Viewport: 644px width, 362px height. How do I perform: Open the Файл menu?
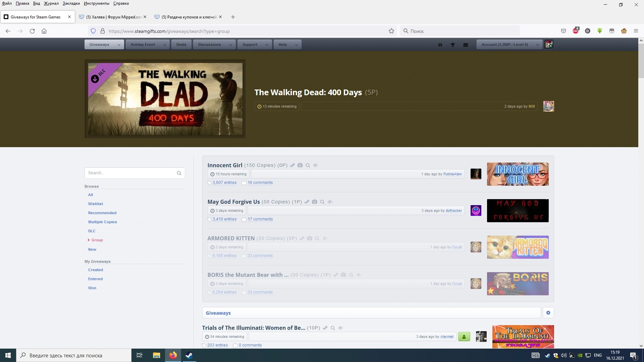click(x=7, y=3)
